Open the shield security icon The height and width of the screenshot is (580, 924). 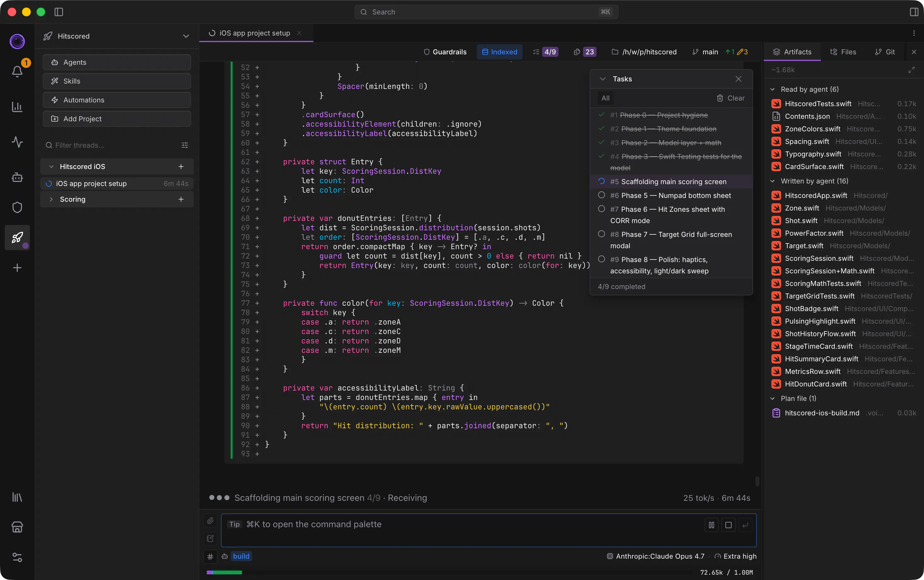17,208
